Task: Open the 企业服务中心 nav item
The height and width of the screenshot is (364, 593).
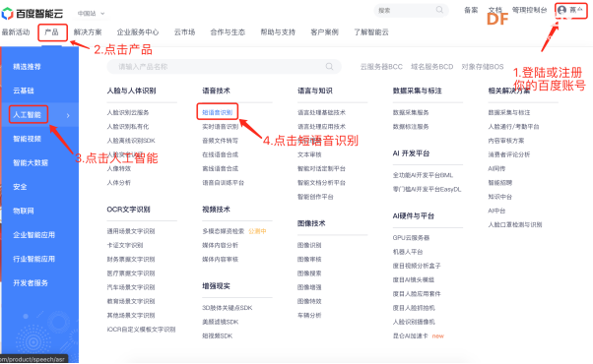Action: [x=138, y=32]
